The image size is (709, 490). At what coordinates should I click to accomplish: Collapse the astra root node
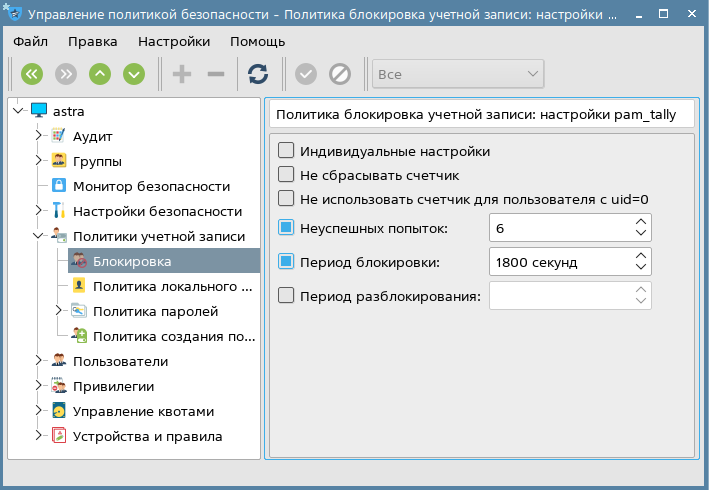pos(19,110)
